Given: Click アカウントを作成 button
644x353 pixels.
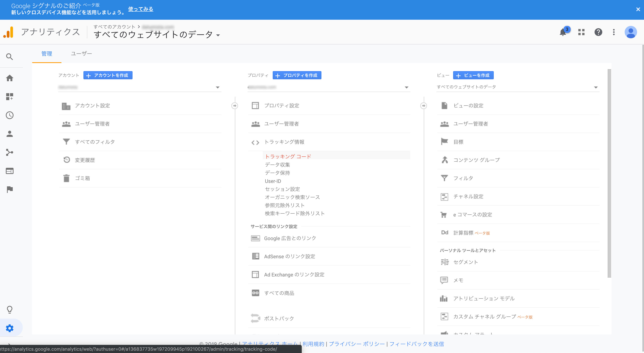Looking at the screenshot, I should (x=108, y=75).
